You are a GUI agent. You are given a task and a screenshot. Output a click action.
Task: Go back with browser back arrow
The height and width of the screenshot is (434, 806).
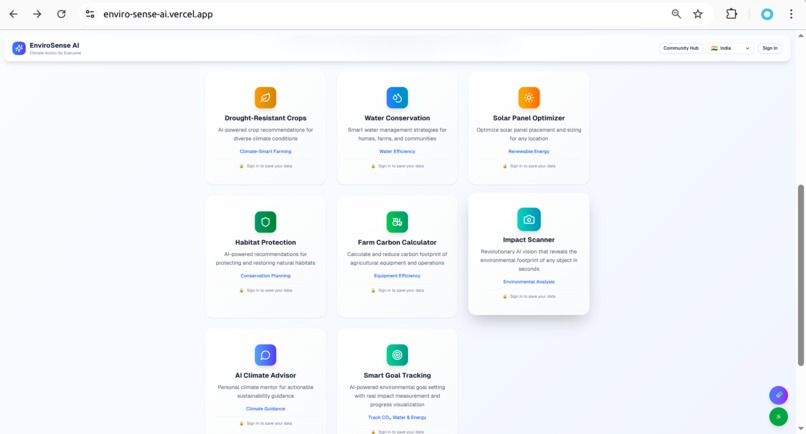(13, 14)
